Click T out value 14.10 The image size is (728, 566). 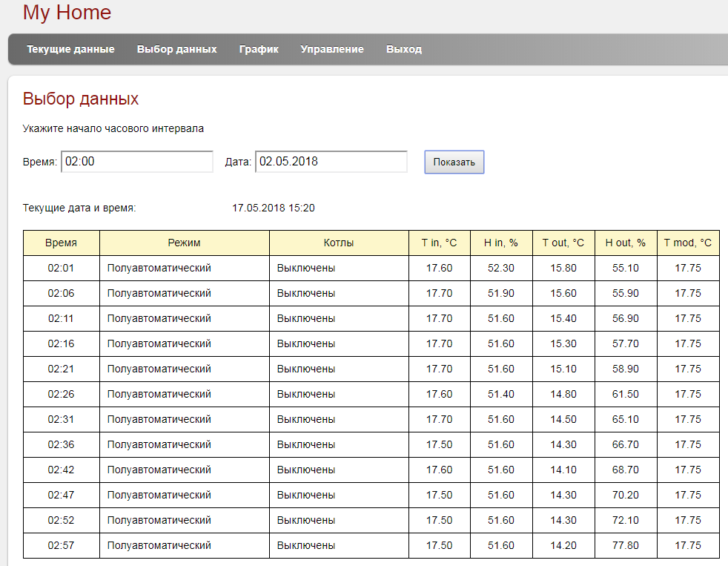pos(563,470)
